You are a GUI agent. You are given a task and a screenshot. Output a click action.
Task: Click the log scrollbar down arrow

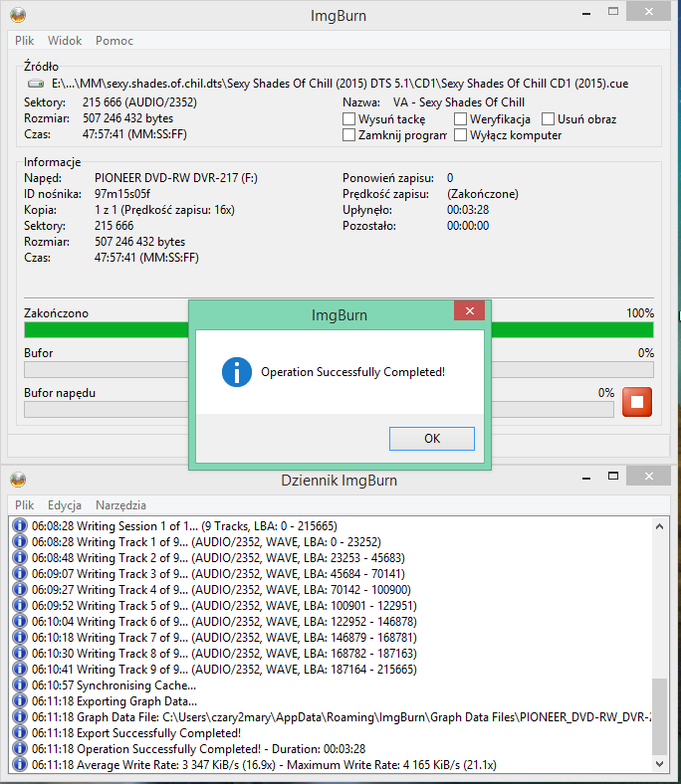pos(659,764)
